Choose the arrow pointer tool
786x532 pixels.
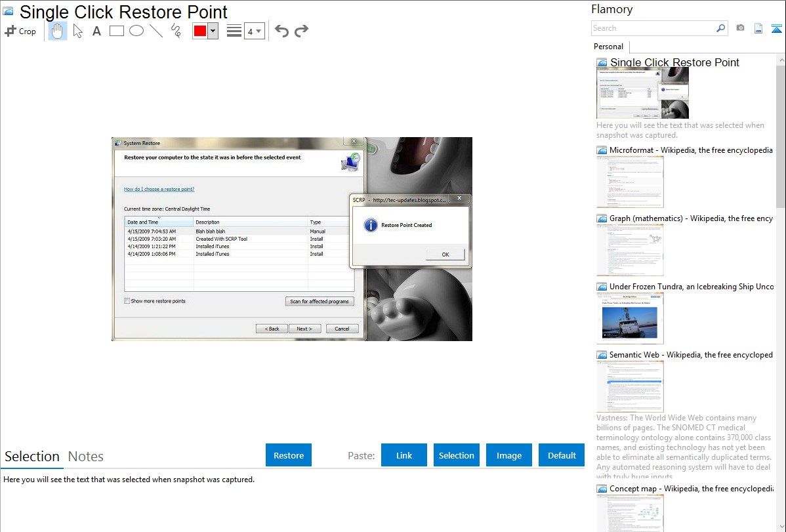pyautogui.click(x=77, y=31)
